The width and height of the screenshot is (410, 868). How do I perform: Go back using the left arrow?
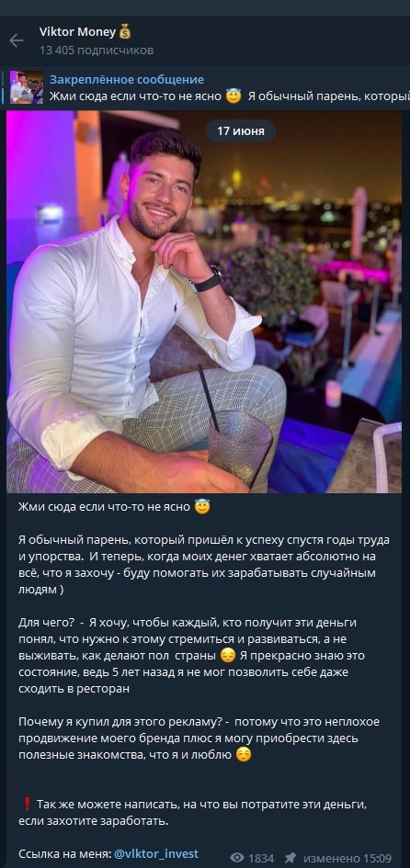point(16,40)
